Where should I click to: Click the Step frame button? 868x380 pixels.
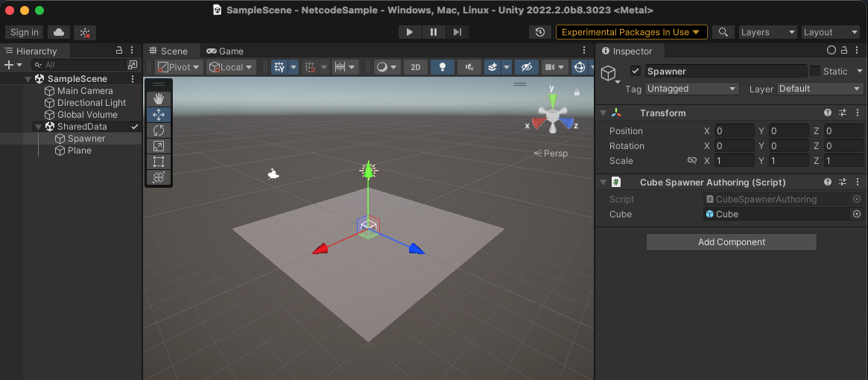click(457, 32)
